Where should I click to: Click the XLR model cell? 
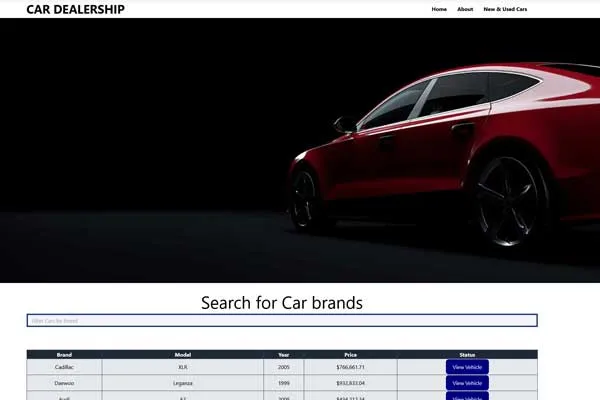pyautogui.click(x=183, y=367)
